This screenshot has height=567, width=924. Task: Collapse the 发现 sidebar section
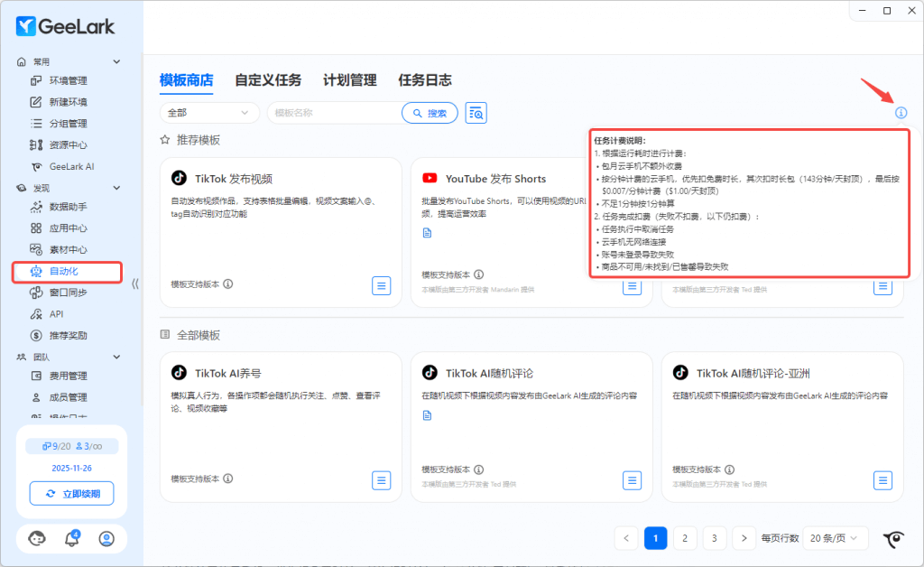click(116, 188)
